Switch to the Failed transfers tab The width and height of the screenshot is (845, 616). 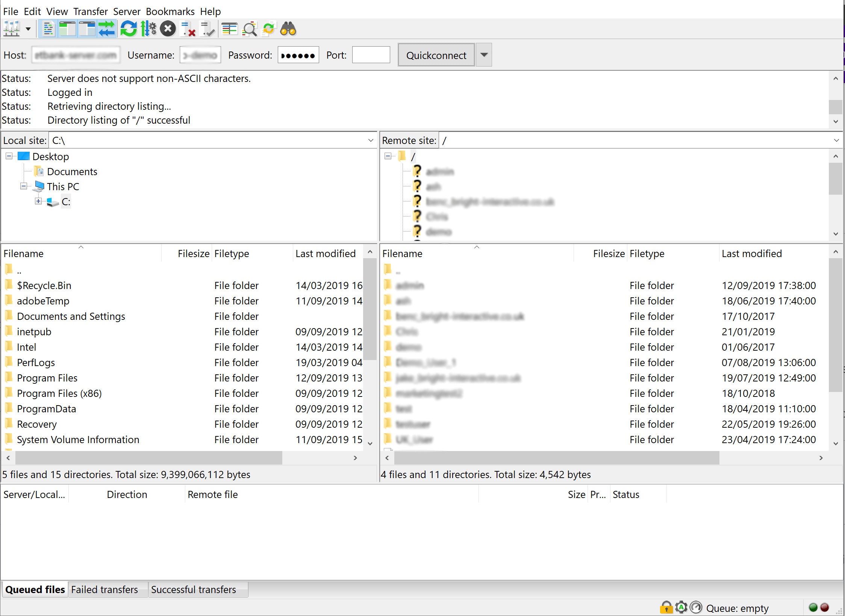[x=104, y=589]
